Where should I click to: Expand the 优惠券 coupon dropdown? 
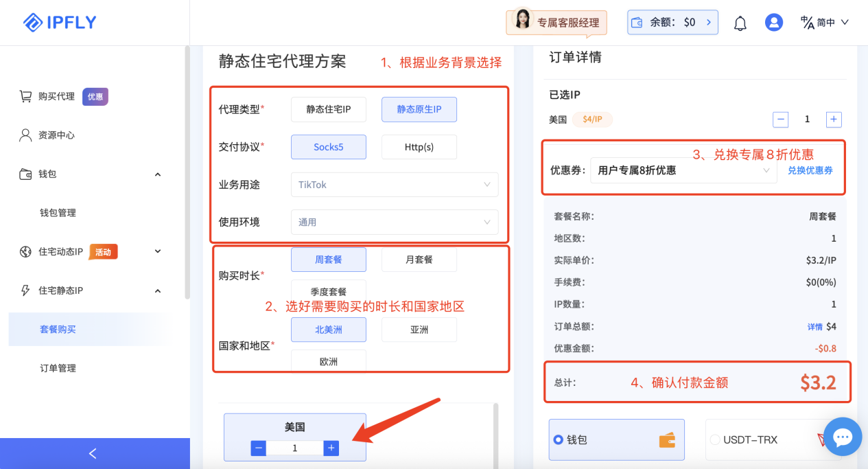683,170
